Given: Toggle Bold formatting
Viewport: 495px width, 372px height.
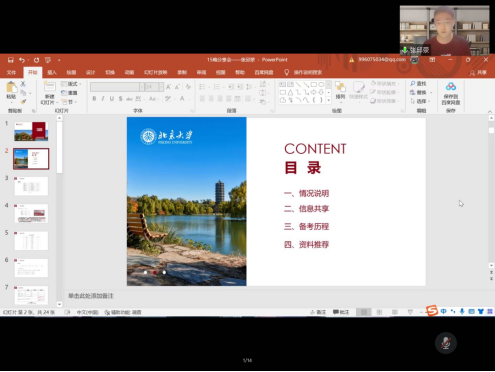Looking at the screenshot, I should 94,99.
